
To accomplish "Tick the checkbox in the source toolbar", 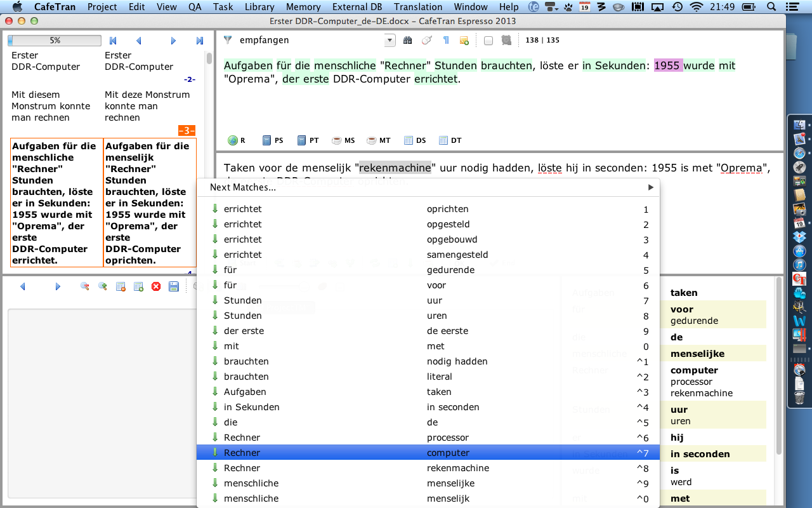I will 488,41.
